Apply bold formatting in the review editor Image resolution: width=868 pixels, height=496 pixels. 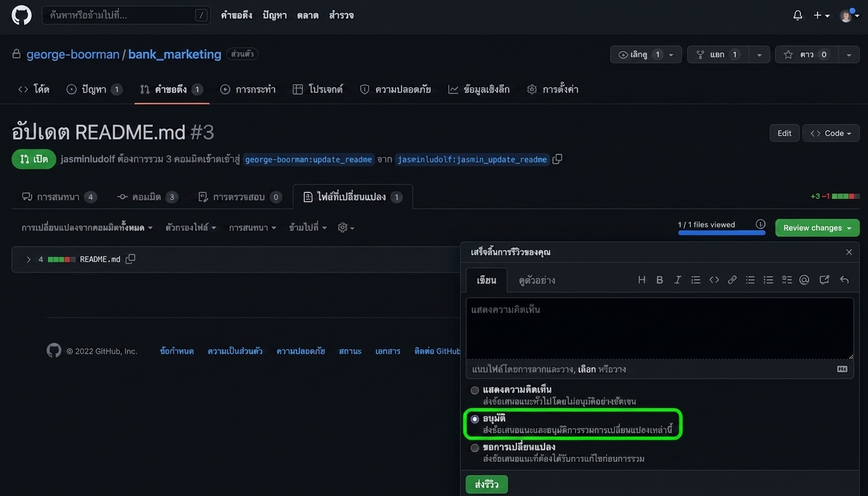(660, 280)
